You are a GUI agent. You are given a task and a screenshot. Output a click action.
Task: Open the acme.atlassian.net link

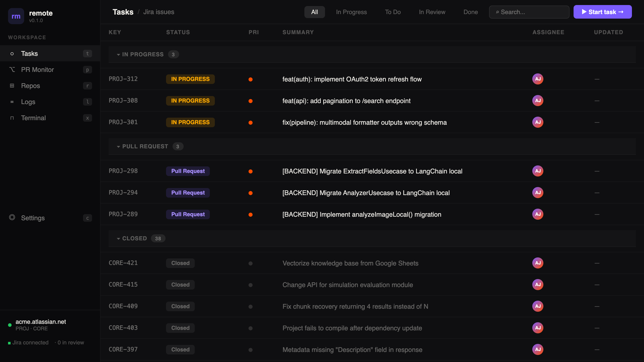[40, 322]
